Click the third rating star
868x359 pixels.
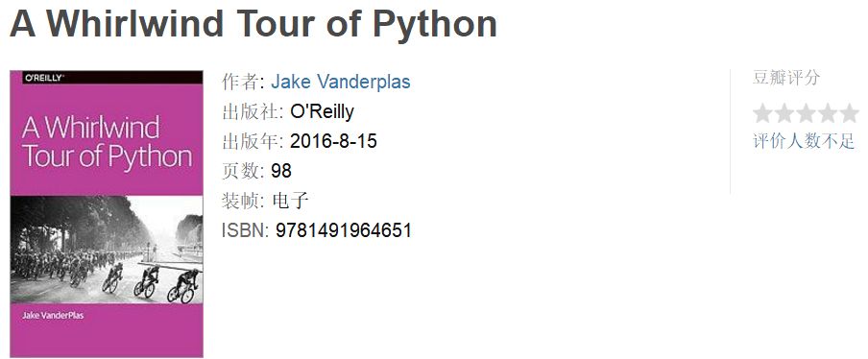tap(806, 113)
